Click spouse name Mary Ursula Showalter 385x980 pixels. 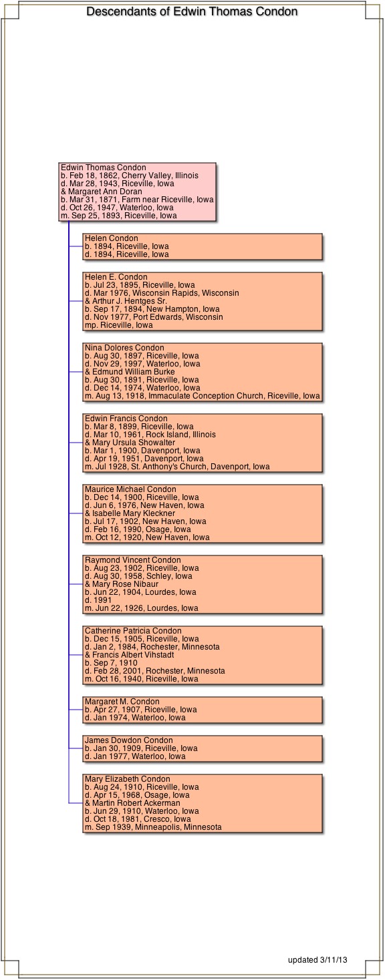pos(134,443)
